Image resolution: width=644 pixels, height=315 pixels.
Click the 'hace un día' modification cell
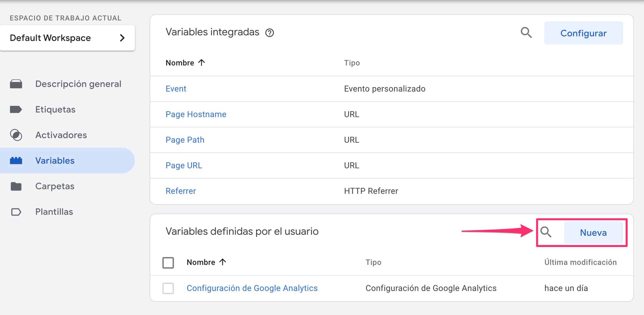[566, 288]
